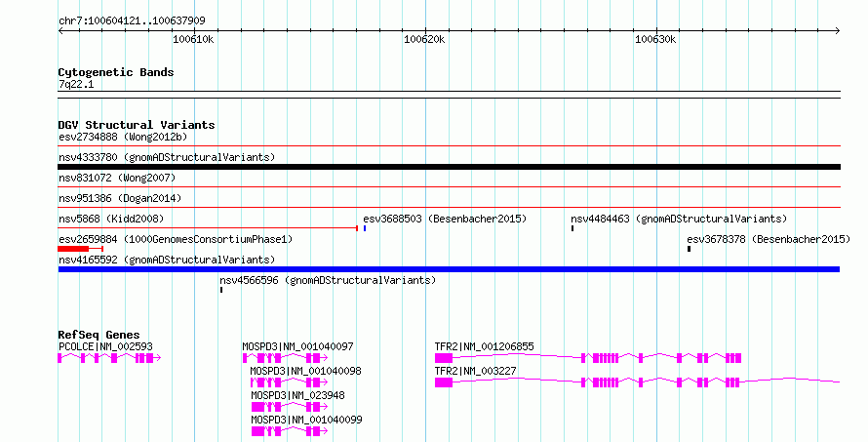
Task: Open the nsv4484463 gnomAD variant label
Action: (679, 219)
